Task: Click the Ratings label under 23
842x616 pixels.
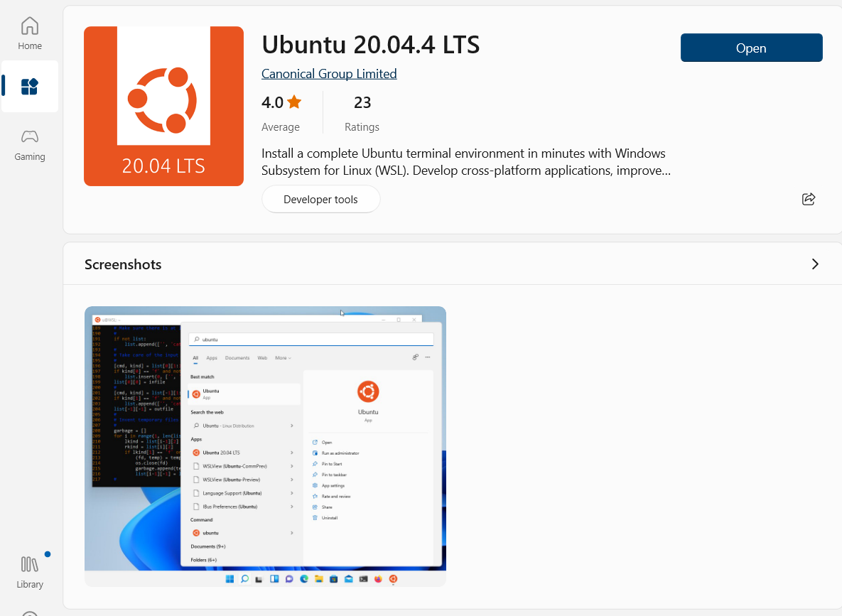Action: click(362, 127)
